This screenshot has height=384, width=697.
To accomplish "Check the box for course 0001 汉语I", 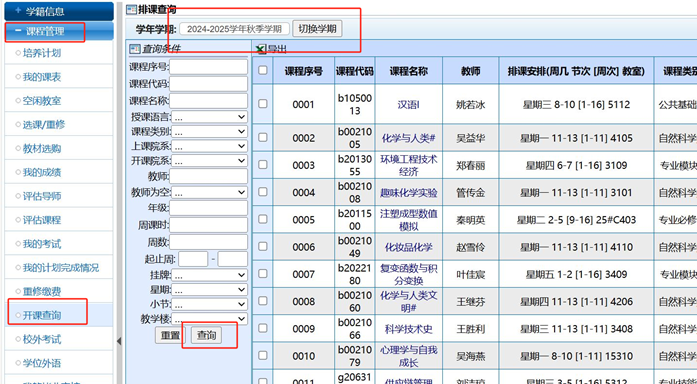I will [263, 104].
